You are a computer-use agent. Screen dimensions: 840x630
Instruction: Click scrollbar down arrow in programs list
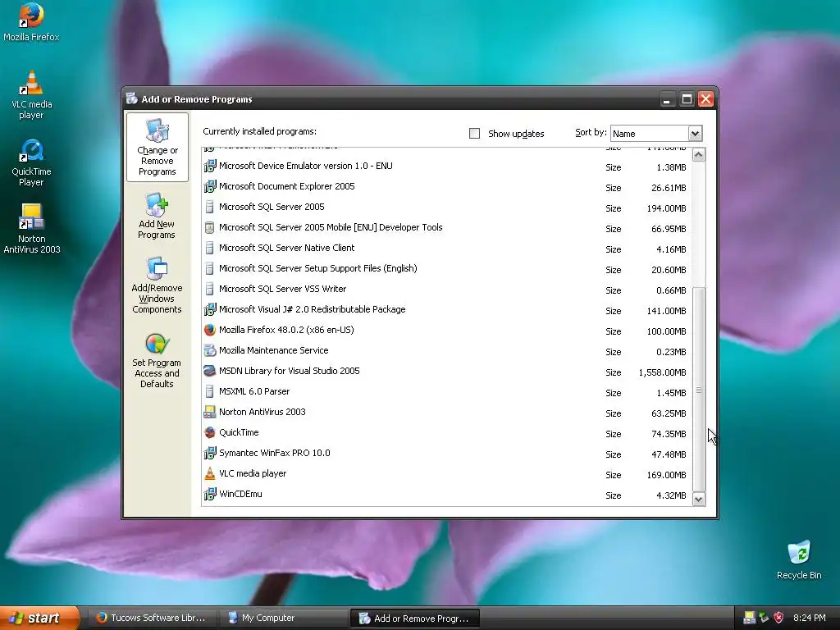coord(699,500)
